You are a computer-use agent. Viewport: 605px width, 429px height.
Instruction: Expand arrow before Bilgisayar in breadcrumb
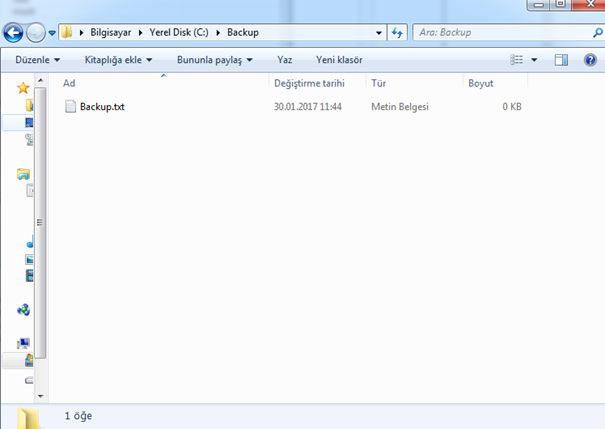point(81,33)
